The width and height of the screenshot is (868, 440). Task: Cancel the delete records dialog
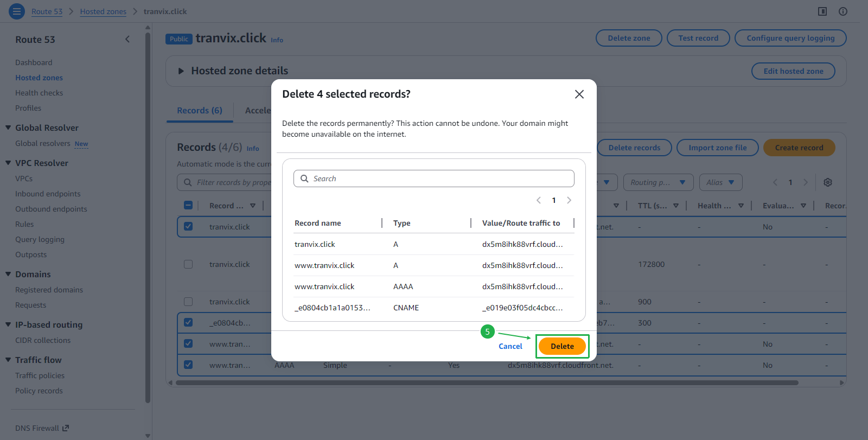[510, 346]
